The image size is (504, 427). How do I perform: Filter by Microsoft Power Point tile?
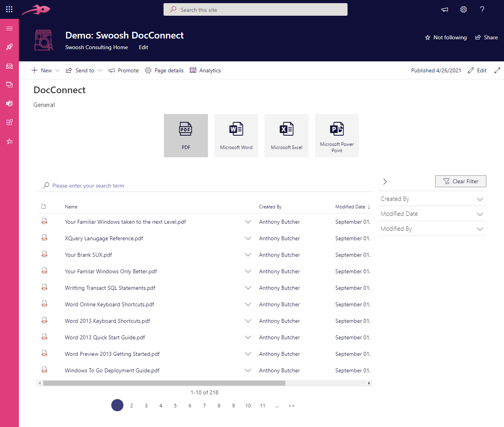click(x=337, y=136)
